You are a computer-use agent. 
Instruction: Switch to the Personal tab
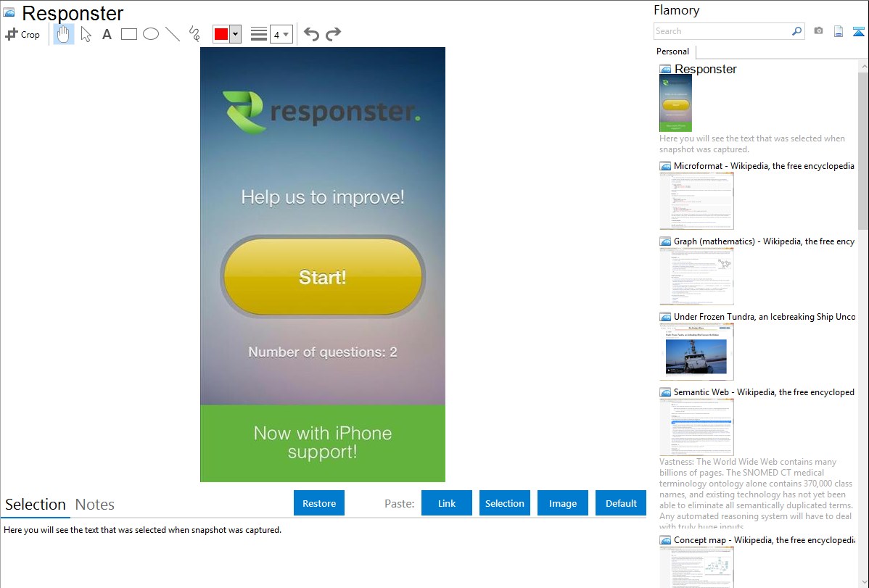pyautogui.click(x=672, y=51)
